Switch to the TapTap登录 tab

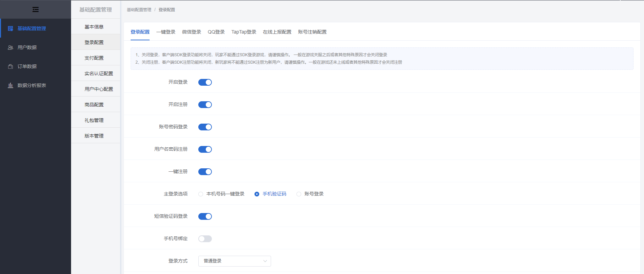(x=244, y=32)
